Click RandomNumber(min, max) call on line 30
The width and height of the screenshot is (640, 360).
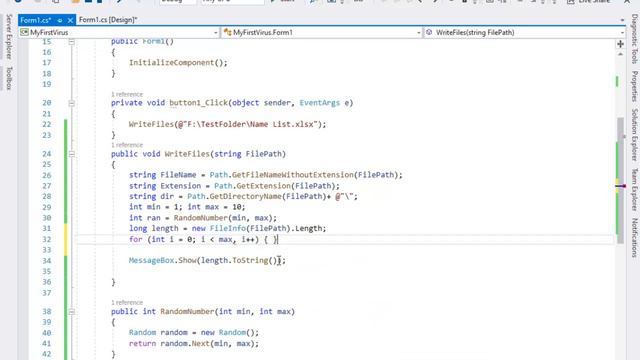click(x=224, y=218)
